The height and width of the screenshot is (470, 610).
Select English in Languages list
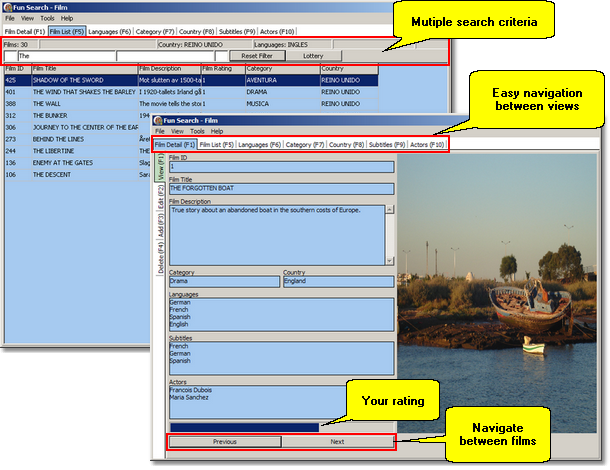[179, 324]
